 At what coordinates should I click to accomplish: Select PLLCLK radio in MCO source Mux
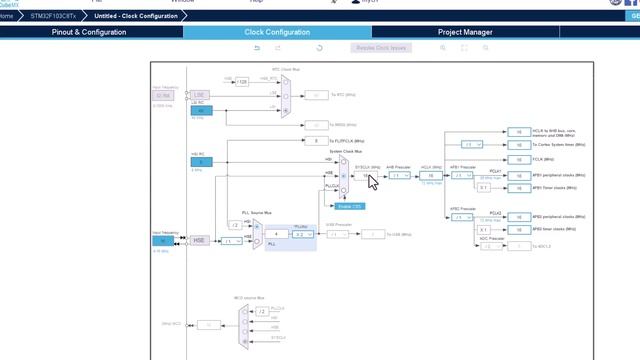(245, 312)
